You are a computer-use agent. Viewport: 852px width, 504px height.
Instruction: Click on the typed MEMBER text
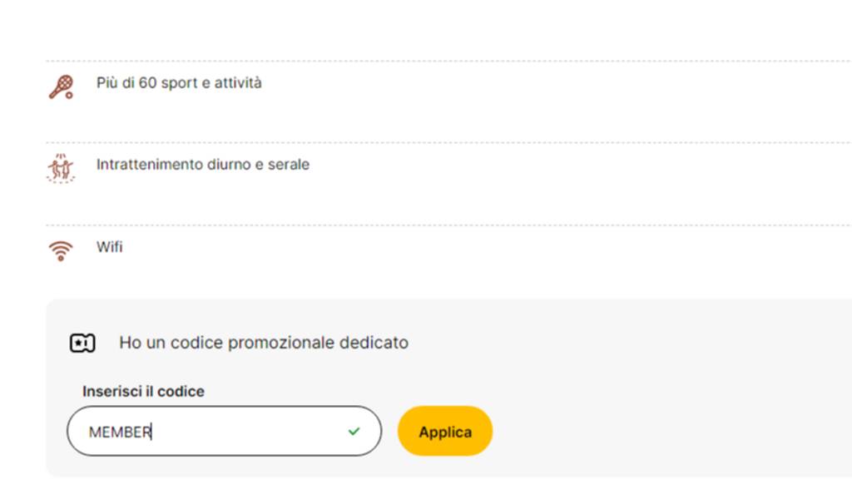point(120,432)
